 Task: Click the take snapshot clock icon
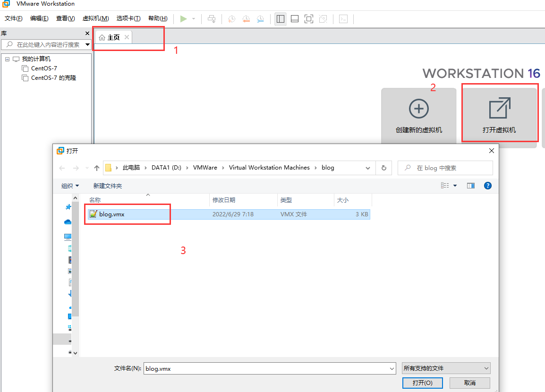[231, 19]
